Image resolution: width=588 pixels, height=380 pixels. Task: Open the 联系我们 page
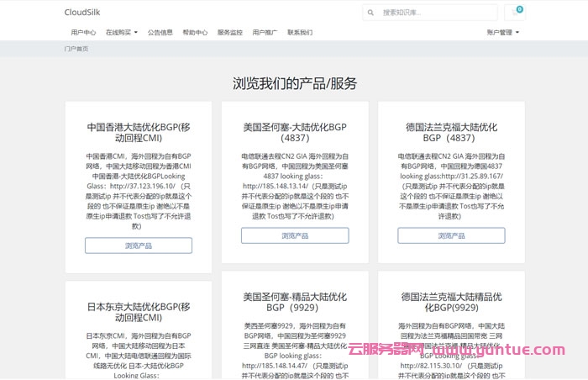[x=300, y=33]
